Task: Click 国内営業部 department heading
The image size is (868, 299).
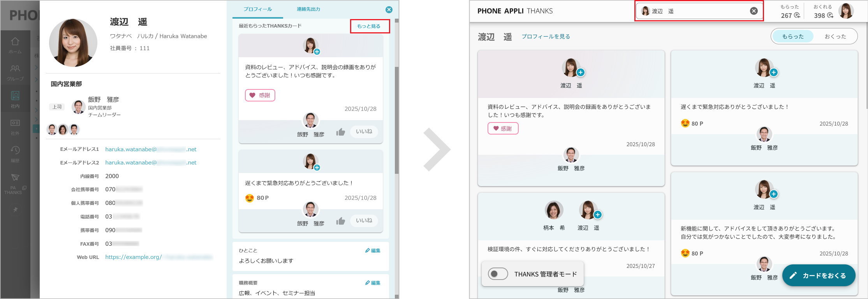Action: pyautogui.click(x=66, y=84)
